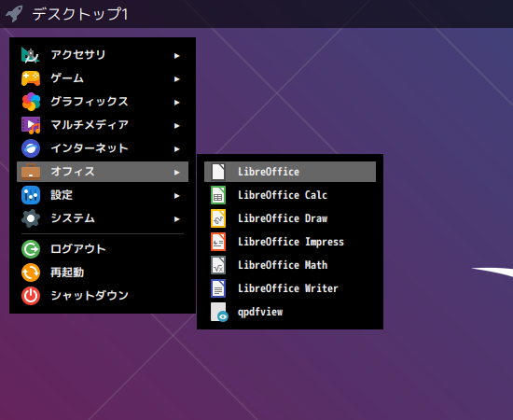Open the 設定 menu entry
This screenshot has height=420, width=513.
103,195
